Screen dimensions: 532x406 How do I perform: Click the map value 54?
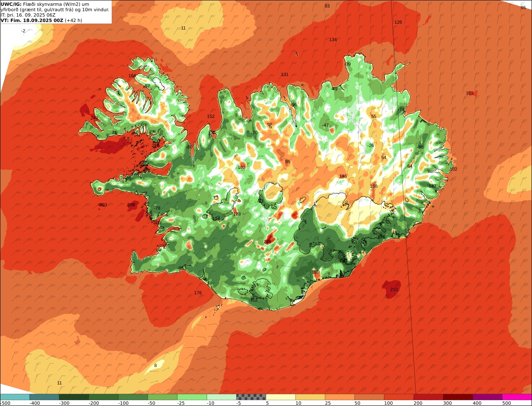pyautogui.click(x=384, y=157)
